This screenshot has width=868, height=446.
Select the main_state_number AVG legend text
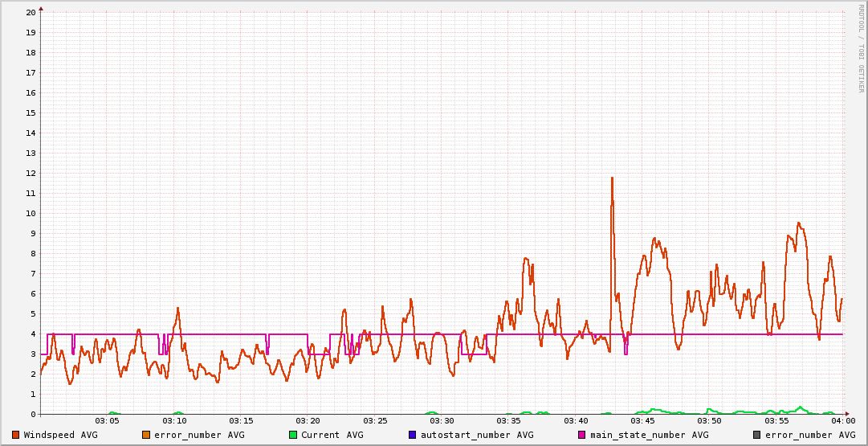tap(649, 435)
